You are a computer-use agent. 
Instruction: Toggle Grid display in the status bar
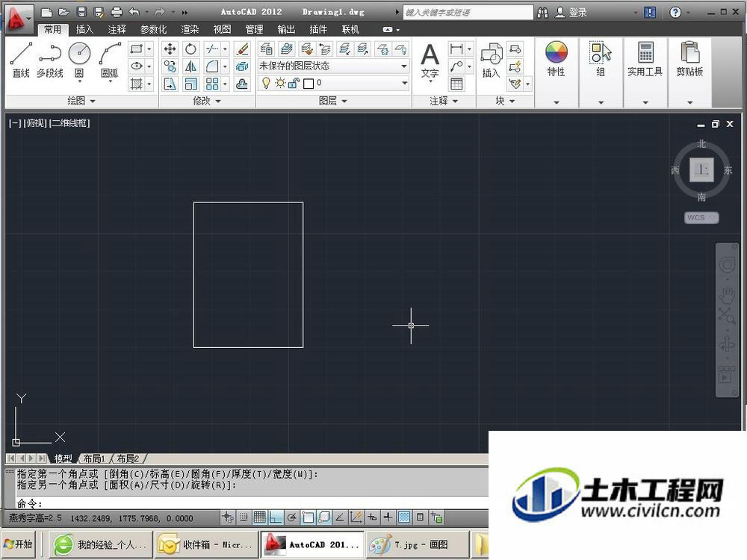[260, 517]
